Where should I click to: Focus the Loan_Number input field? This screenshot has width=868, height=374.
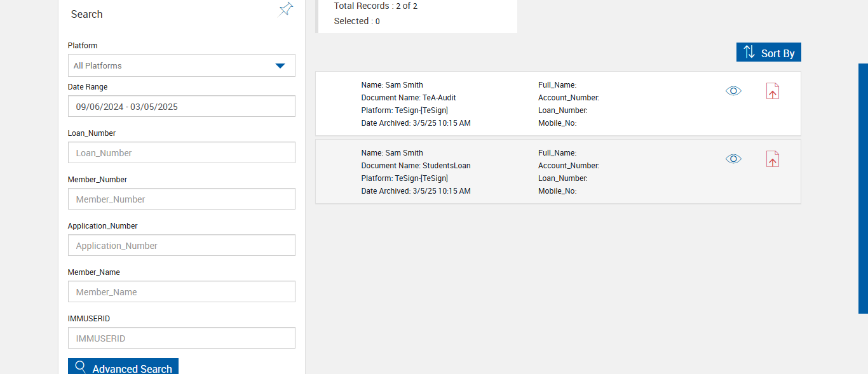[181, 153]
